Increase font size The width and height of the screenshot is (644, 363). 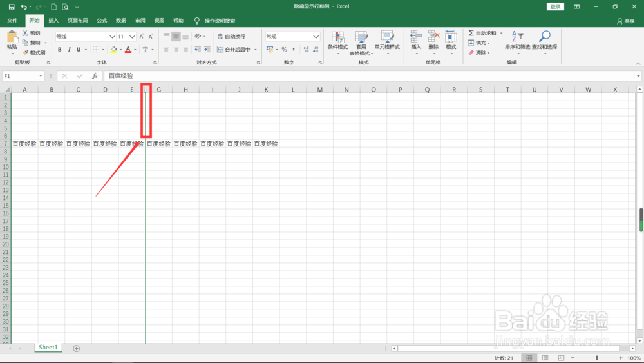[x=142, y=37]
